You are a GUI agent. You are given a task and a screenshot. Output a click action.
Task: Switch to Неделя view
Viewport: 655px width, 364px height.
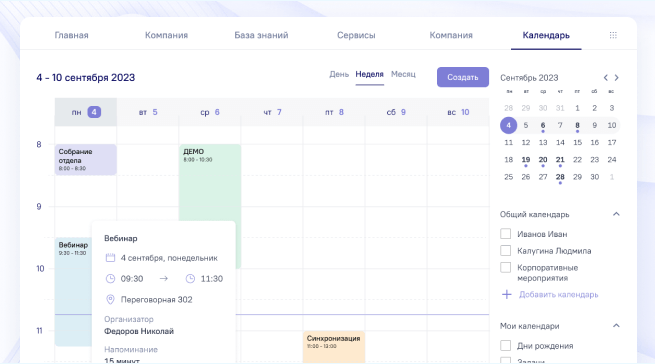(x=369, y=74)
